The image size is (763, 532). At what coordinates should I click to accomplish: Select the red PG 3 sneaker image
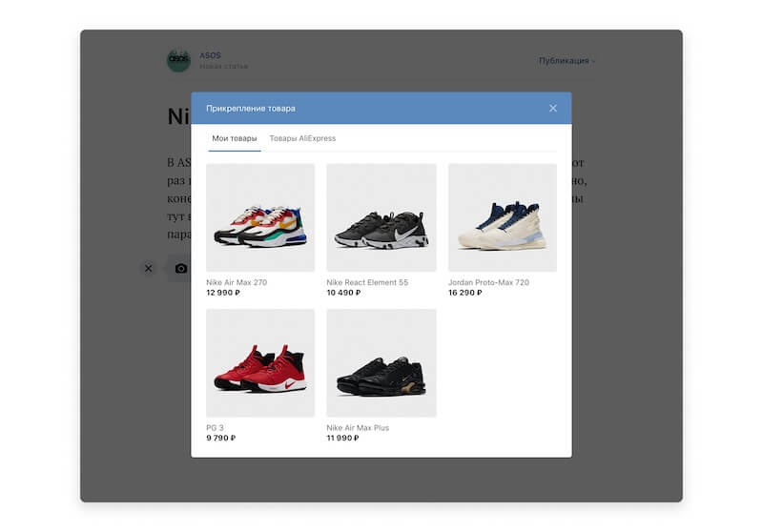[x=260, y=362]
